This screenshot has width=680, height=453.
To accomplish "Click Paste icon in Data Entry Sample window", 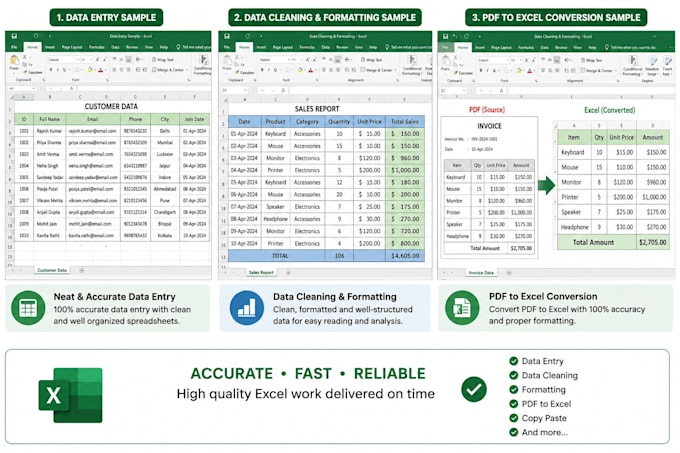I will coord(14,61).
